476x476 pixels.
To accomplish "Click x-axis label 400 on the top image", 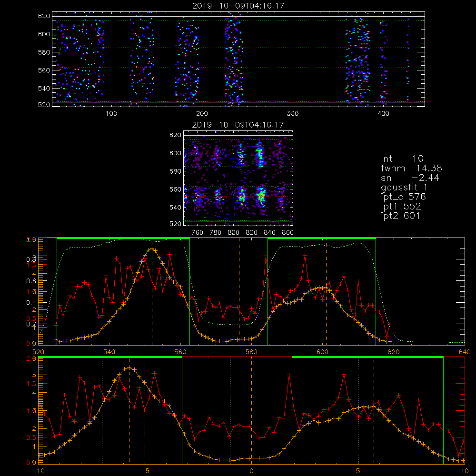I will pyautogui.click(x=383, y=114).
